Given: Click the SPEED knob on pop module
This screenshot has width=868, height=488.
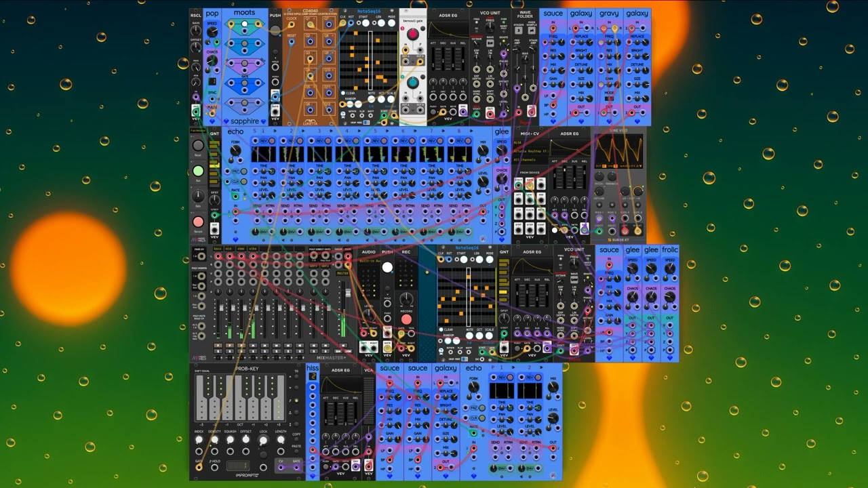Looking at the screenshot, I should pos(212,33).
